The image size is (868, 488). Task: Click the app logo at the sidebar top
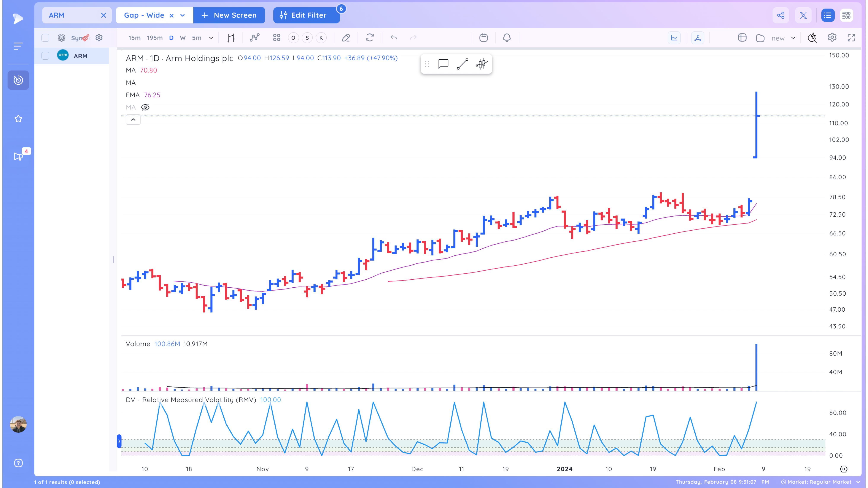pos(18,19)
